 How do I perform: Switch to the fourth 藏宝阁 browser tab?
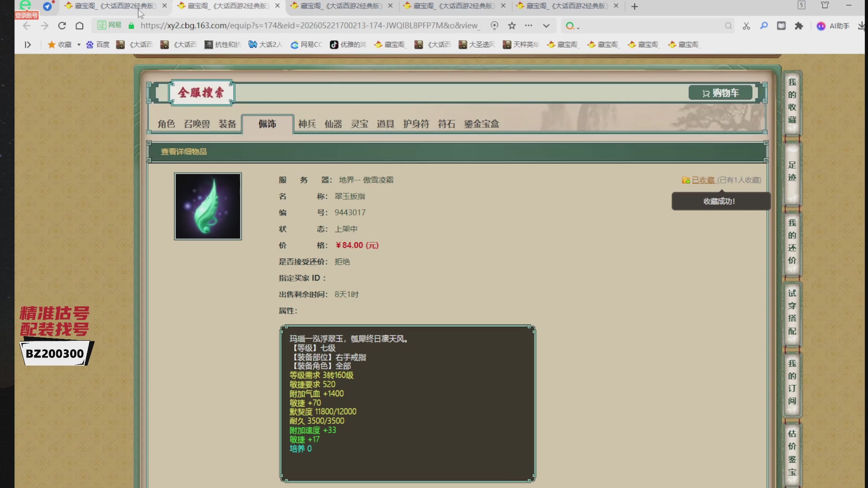click(454, 6)
